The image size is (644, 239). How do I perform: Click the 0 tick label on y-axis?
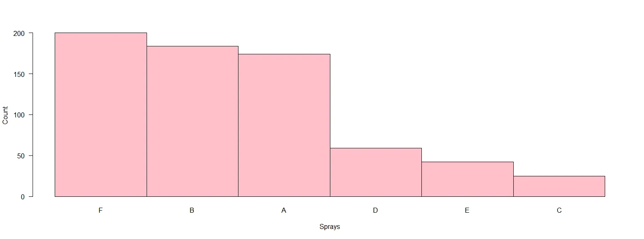(x=23, y=197)
